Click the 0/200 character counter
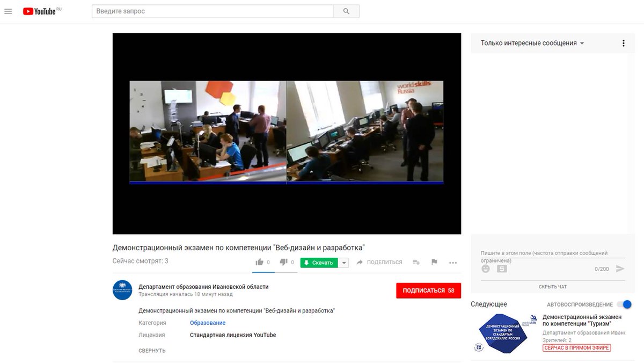The height and width of the screenshot is (363, 644). [x=602, y=269]
